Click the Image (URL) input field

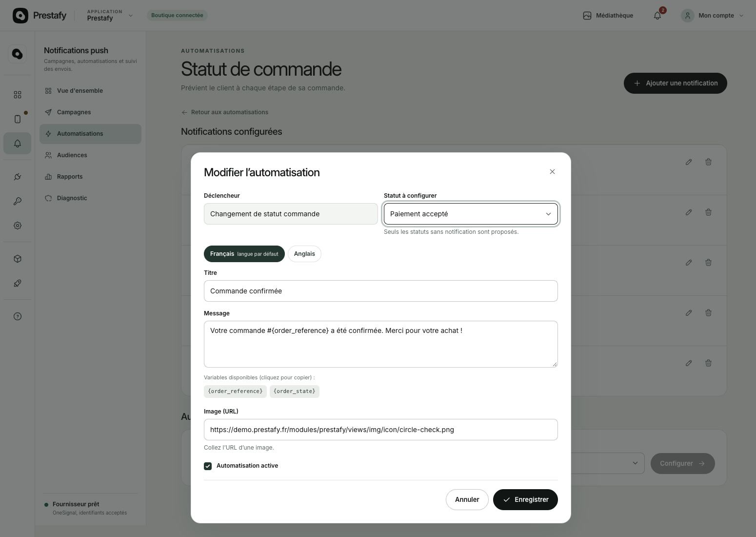[x=380, y=430]
